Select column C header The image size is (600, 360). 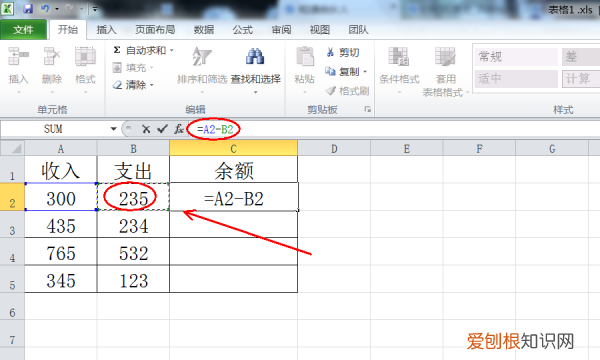[233, 148]
